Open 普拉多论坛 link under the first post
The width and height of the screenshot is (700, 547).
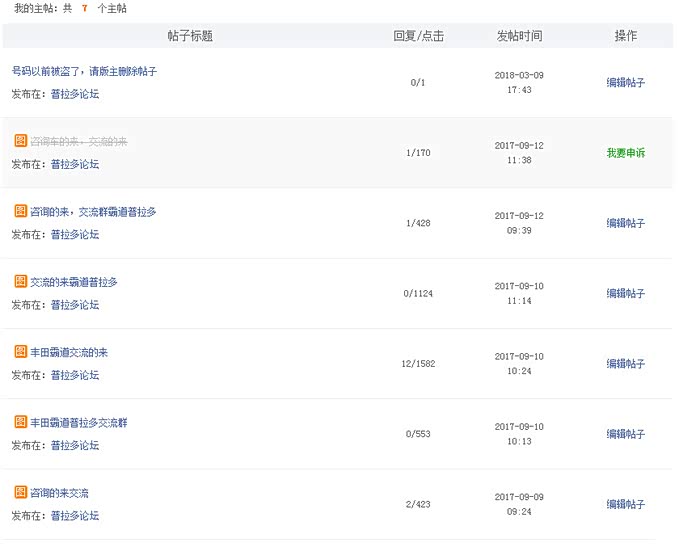(75, 94)
